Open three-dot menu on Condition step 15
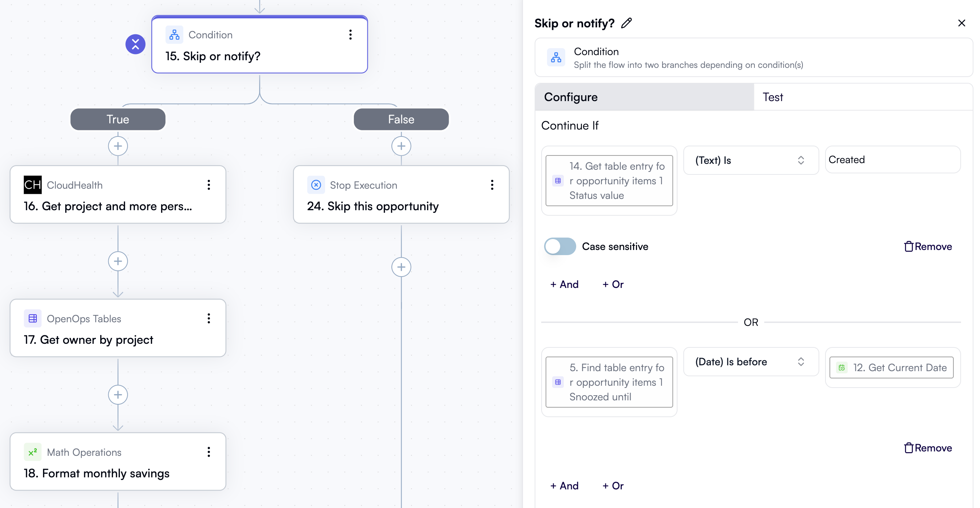The height and width of the screenshot is (508, 980). click(x=350, y=35)
